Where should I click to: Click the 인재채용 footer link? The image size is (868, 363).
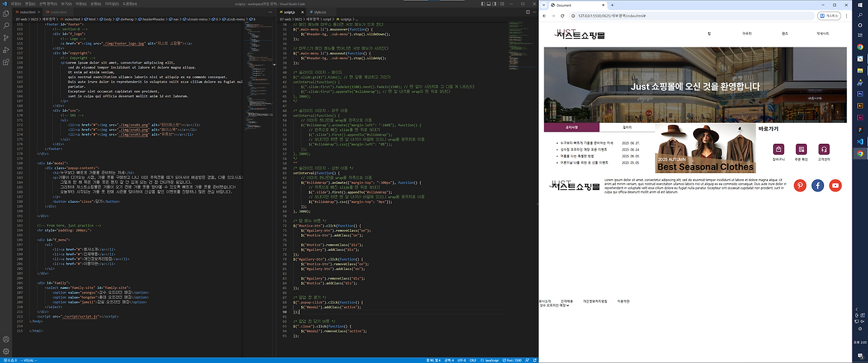click(x=567, y=301)
